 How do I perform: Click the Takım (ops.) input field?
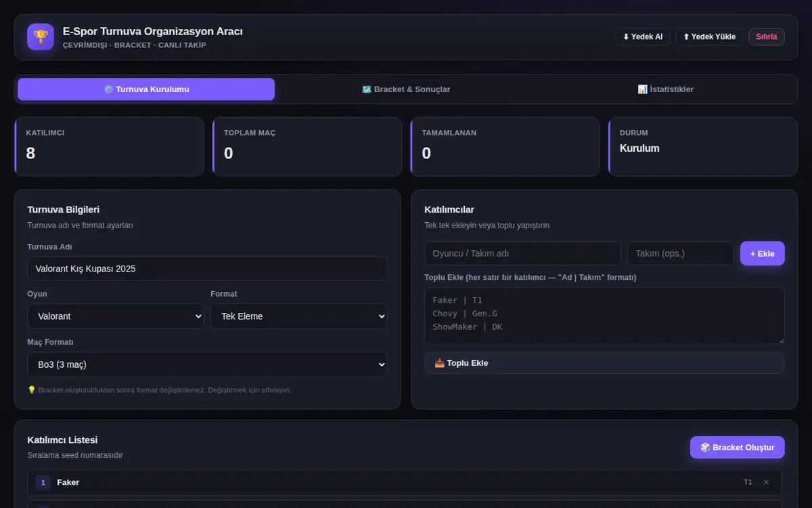[x=681, y=253]
